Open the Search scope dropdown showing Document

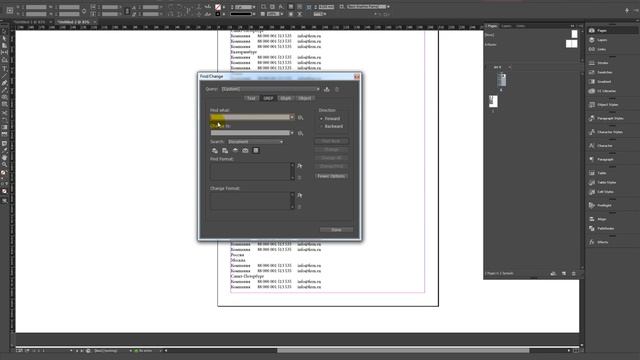[x=255, y=142]
